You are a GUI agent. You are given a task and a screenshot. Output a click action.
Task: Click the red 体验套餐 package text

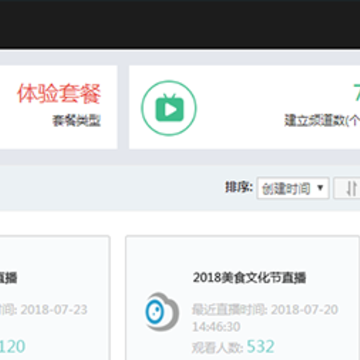(x=59, y=94)
